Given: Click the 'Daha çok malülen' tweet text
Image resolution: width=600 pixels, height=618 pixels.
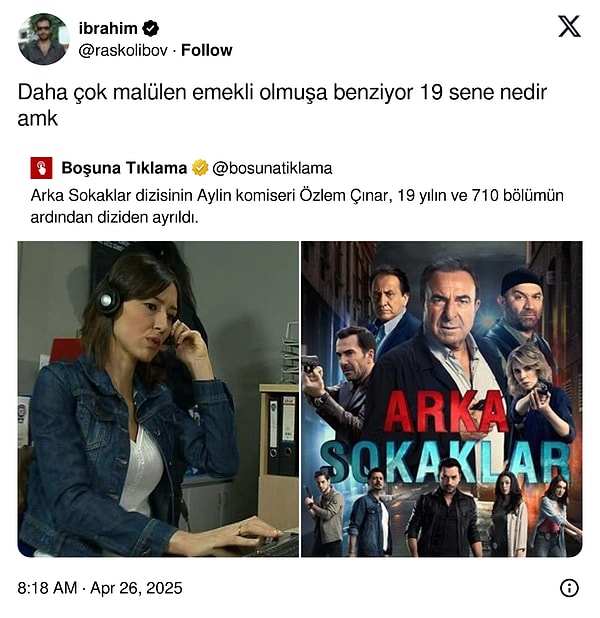Looking at the screenshot, I should pyautogui.click(x=282, y=105).
